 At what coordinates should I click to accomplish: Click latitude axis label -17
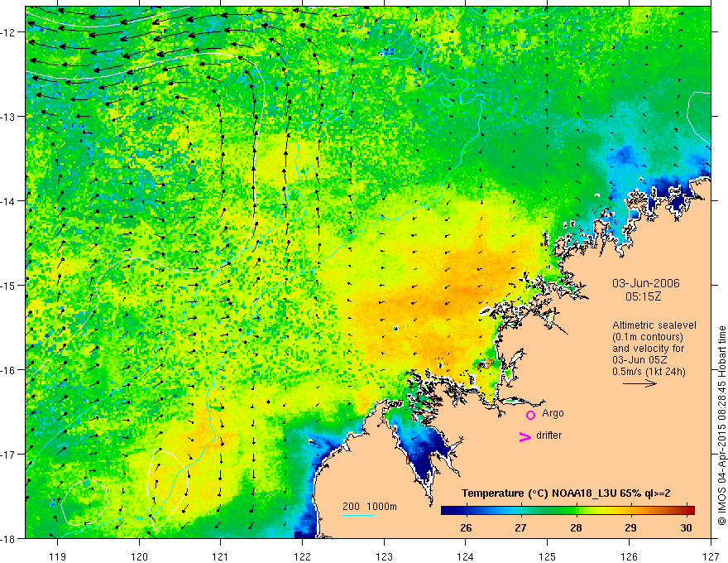(x=9, y=454)
